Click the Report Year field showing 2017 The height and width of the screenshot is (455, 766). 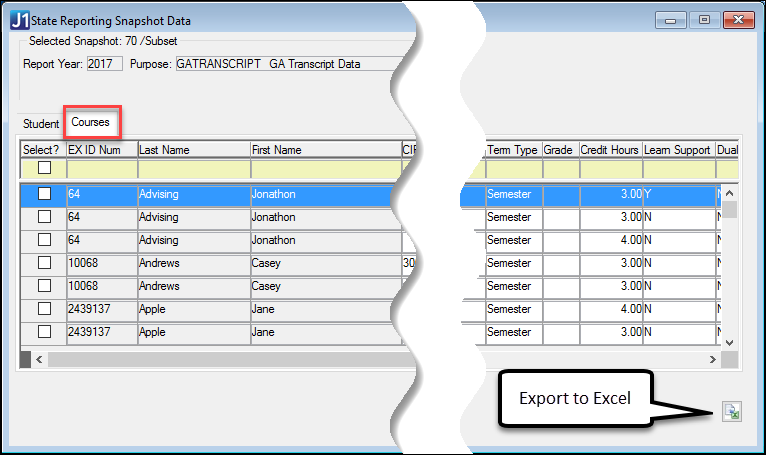[x=105, y=64]
